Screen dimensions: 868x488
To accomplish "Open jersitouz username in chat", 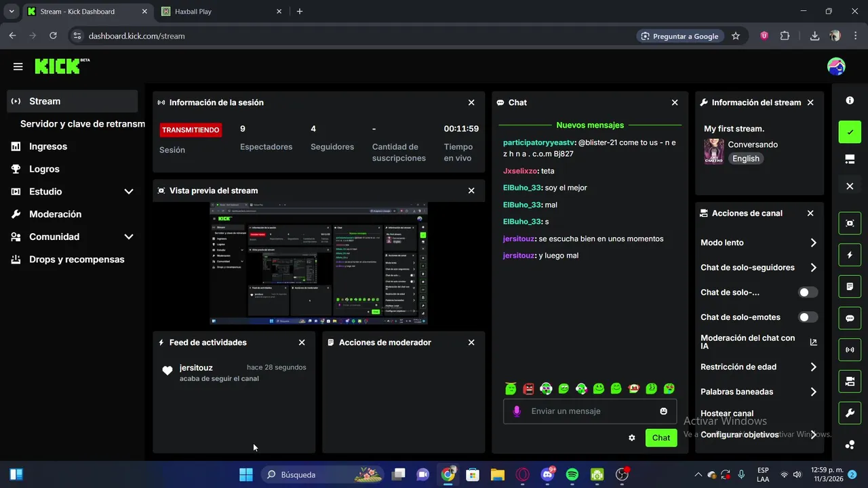I will [x=519, y=239].
